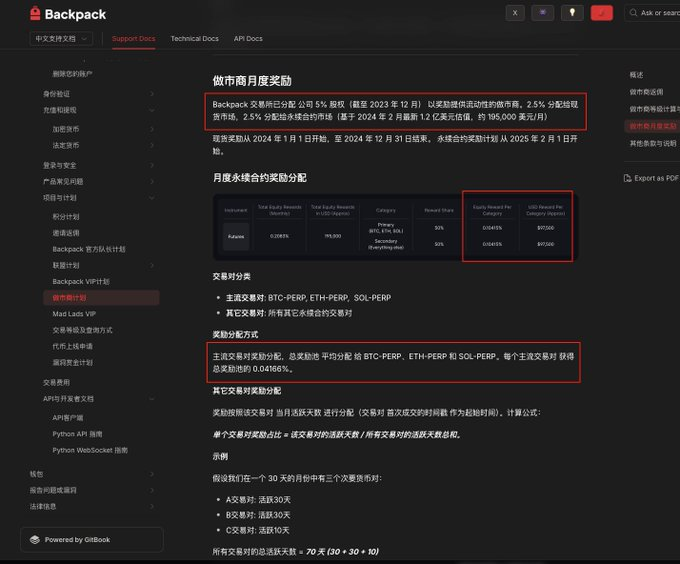The height and width of the screenshot is (564, 680).
Task: Click the lightbulb icon button
Action: (572, 13)
